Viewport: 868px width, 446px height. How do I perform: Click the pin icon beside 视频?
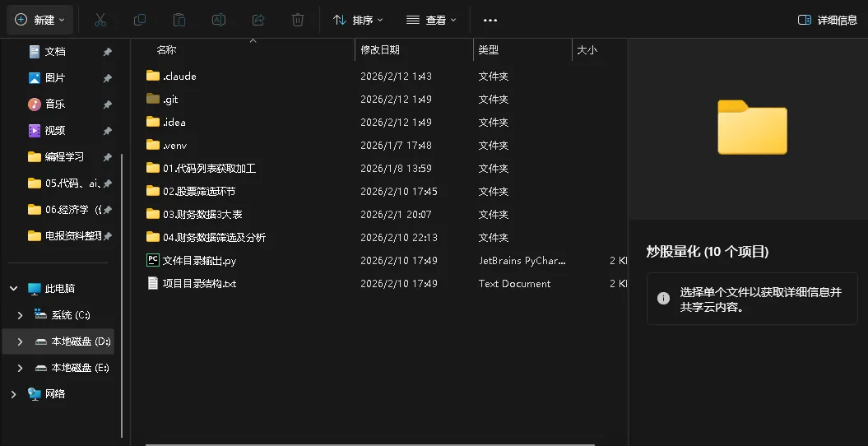(108, 131)
